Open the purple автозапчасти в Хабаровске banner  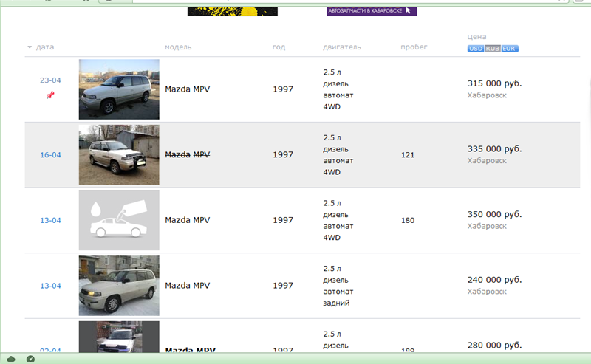click(x=372, y=11)
